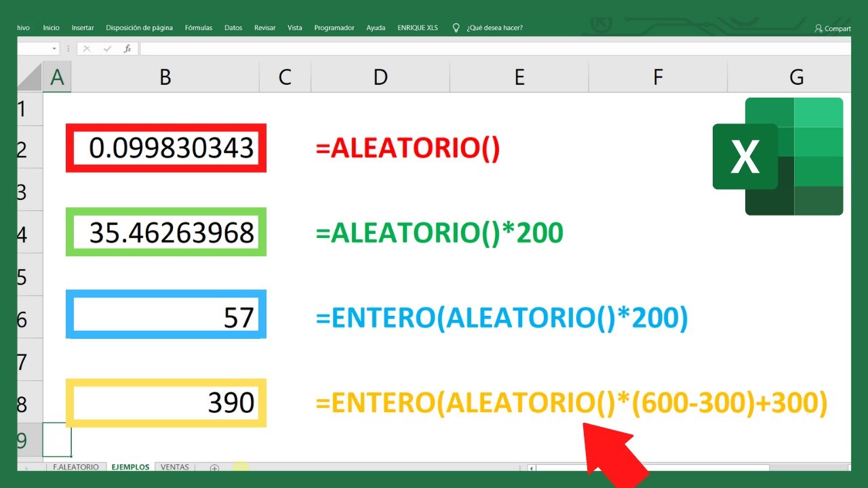
Task: Open the Inicio ribbon tab
Action: (51, 28)
